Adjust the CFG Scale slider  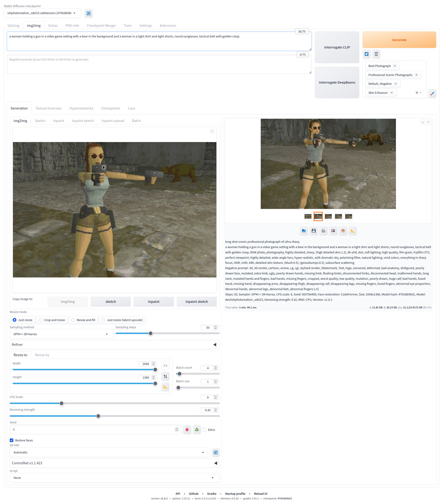(x=114, y=403)
